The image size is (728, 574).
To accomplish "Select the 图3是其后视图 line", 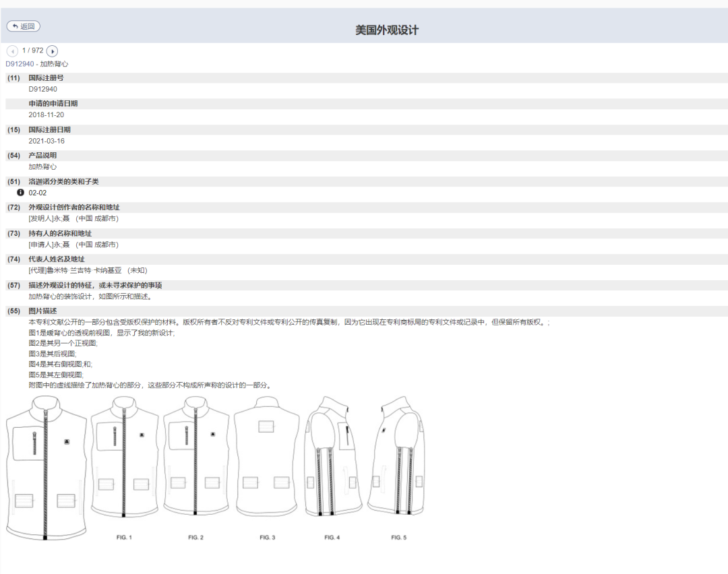I will [53, 354].
